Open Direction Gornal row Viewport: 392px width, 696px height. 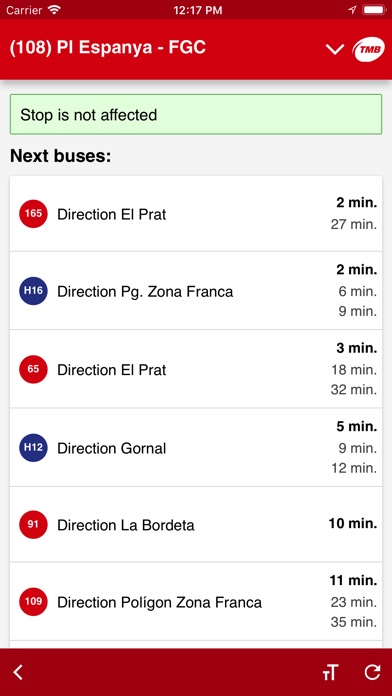pyautogui.click(x=196, y=447)
